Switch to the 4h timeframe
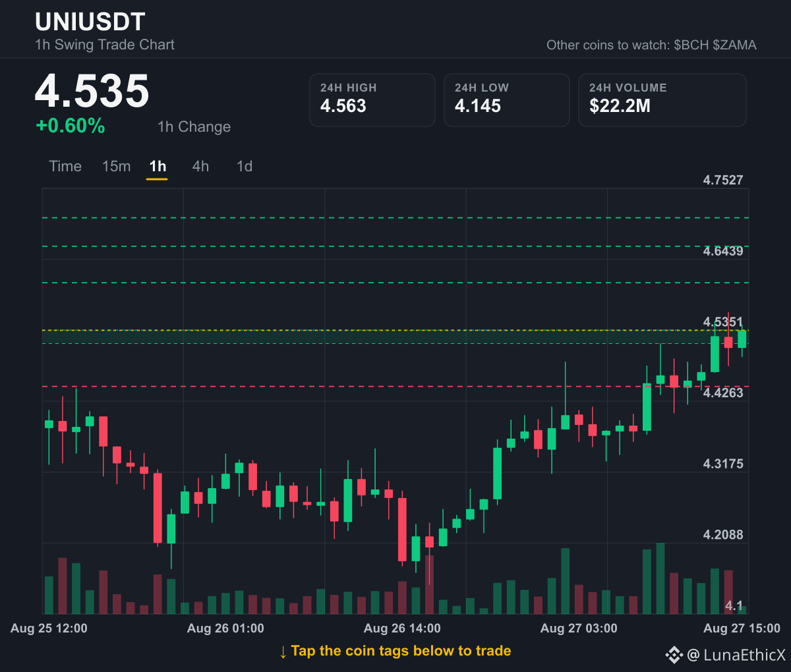Image resolution: width=791 pixels, height=672 pixels. [x=200, y=166]
